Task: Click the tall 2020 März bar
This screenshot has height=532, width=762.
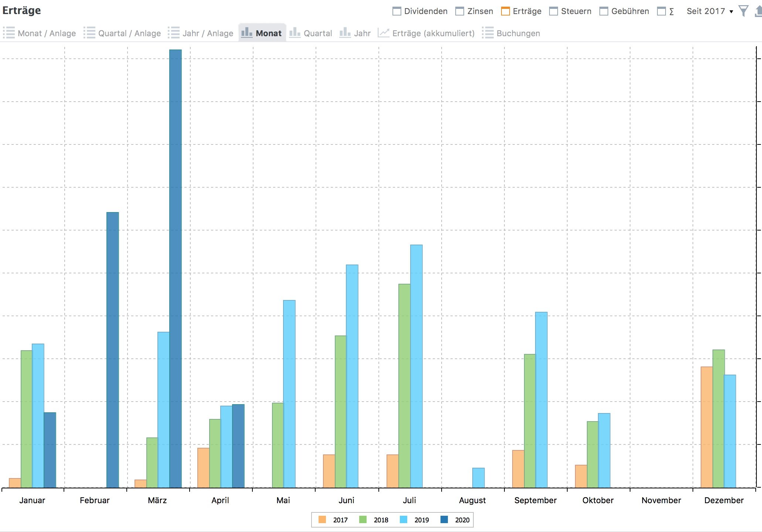Action: click(x=176, y=269)
